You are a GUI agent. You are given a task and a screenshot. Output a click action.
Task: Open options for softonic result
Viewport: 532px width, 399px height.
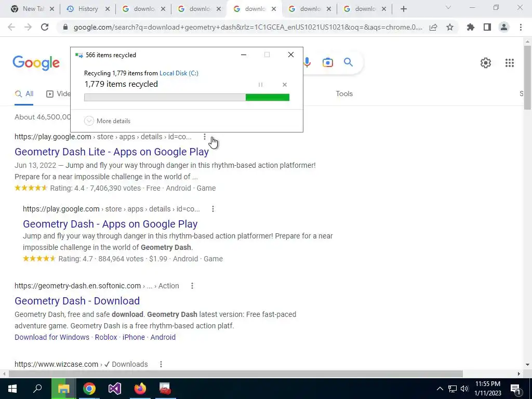click(192, 286)
